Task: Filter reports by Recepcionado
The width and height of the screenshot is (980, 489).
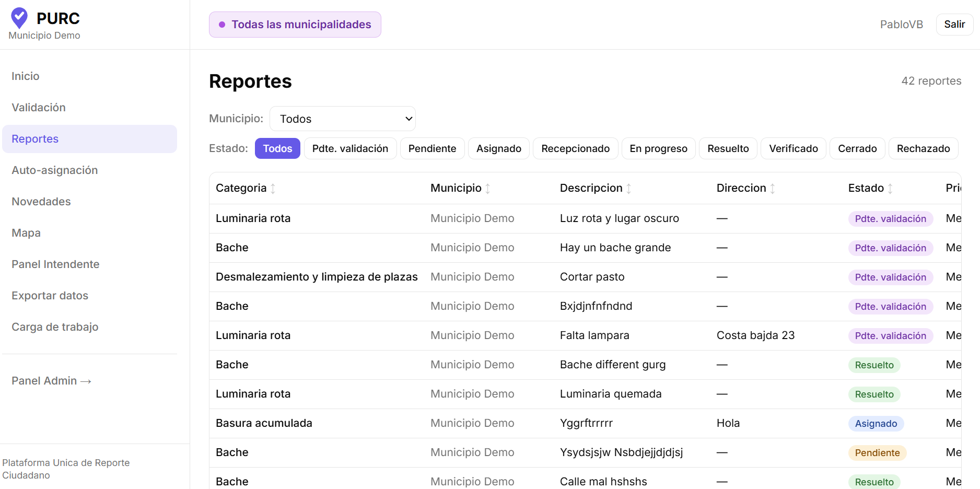Action: (x=576, y=148)
